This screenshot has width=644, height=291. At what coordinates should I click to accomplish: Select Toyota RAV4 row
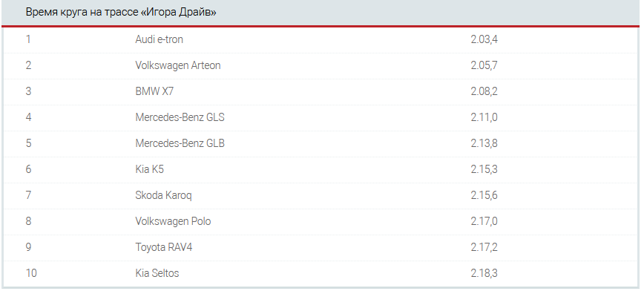pyautogui.click(x=321, y=248)
